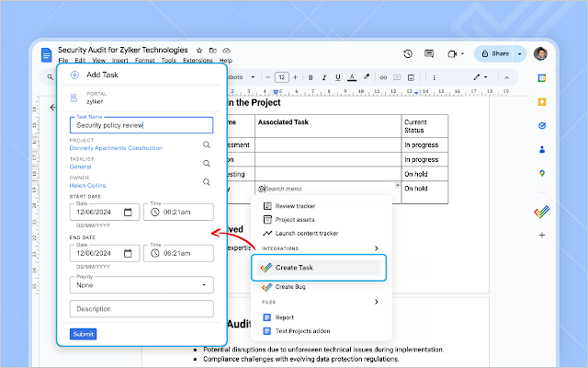The width and height of the screenshot is (588, 368).
Task: Choose Create Bug from the menu
Action: [284, 287]
